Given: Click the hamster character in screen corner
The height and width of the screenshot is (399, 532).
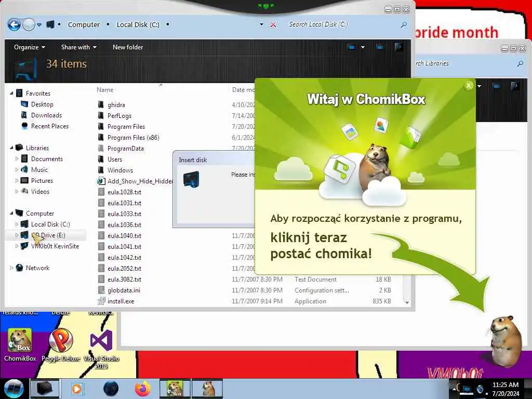Looking at the screenshot, I should (506, 341).
